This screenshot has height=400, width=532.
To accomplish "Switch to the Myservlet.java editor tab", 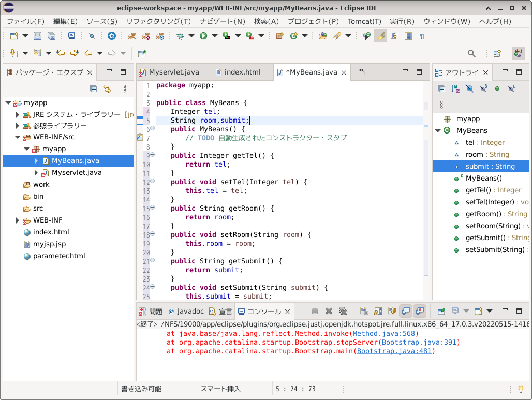I will pos(169,72).
